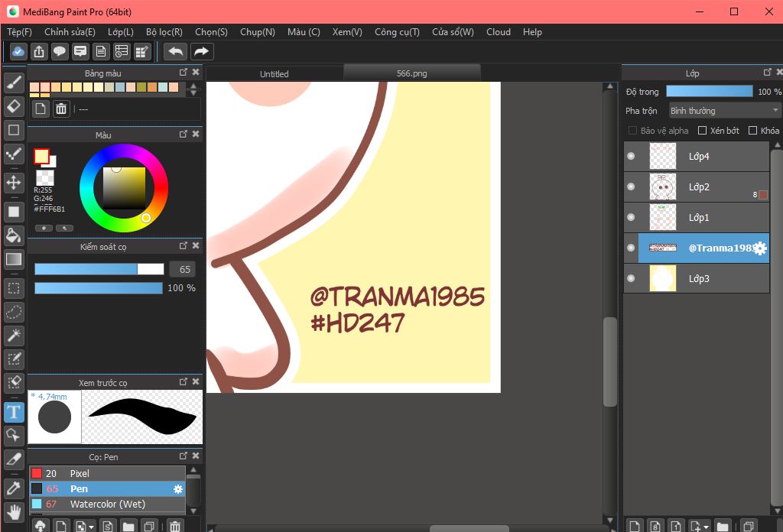783x532 pixels.
Task: Select the Bucket fill tool
Action: pyautogui.click(x=14, y=235)
